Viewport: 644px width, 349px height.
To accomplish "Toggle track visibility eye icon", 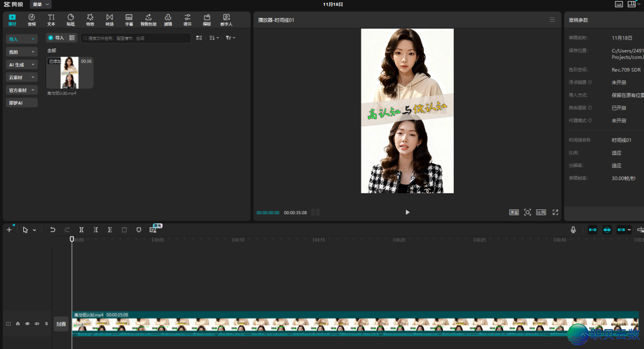I will click(x=27, y=324).
